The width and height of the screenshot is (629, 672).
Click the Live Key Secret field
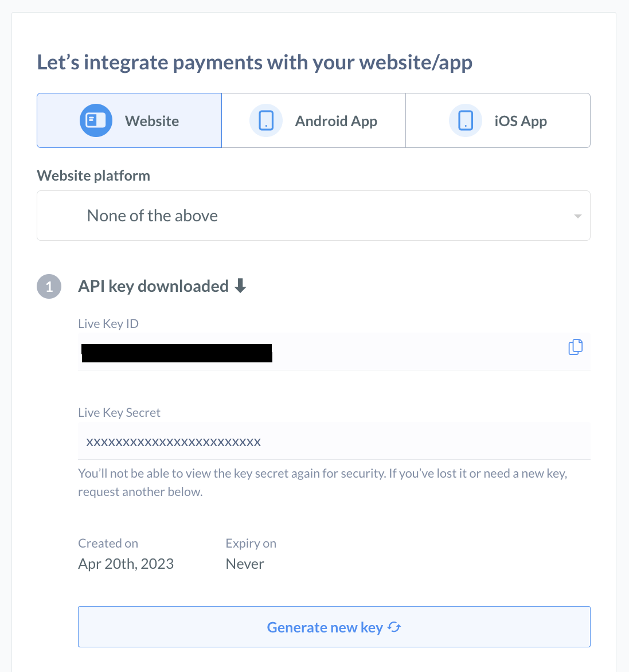(334, 441)
